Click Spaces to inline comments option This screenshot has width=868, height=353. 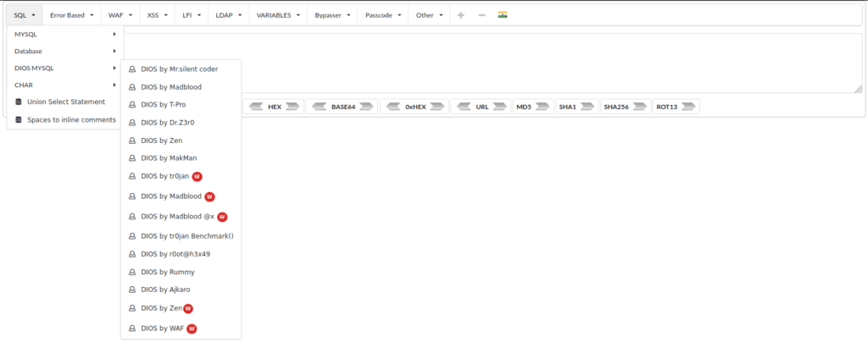point(70,119)
